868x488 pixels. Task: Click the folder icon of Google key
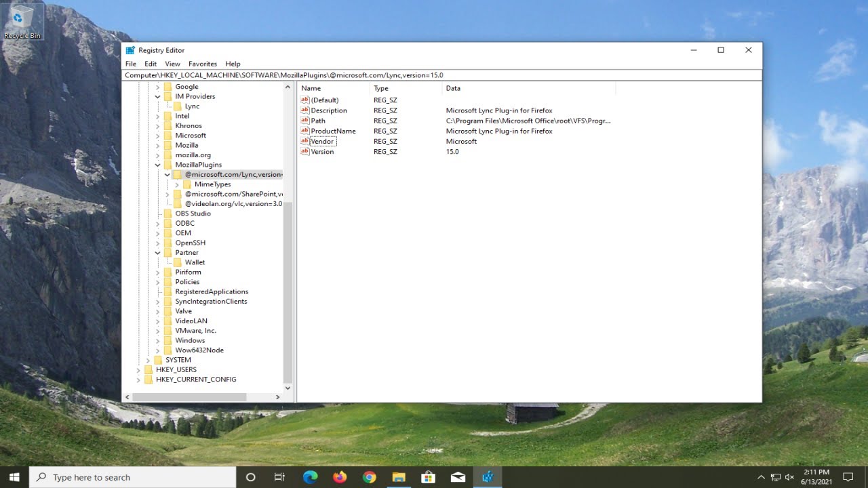click(167, 87)
